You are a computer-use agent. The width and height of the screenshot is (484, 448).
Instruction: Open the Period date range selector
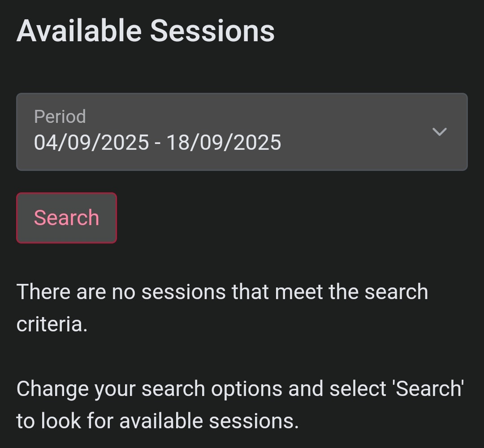[x=242, y=132]
